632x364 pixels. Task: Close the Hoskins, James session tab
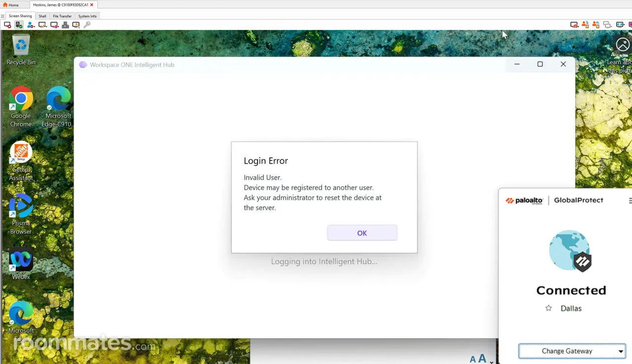coord(92,5)
